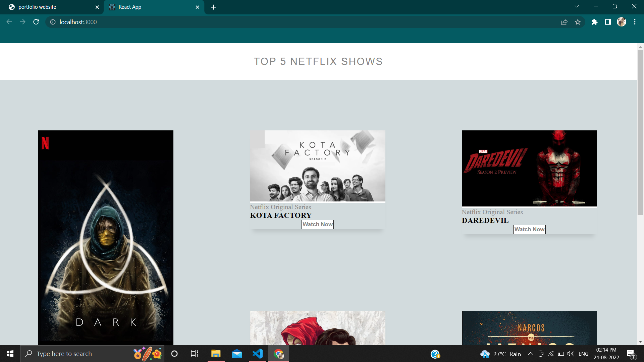Image resolution: width=644 pixels, height=362 pixels.
Task: Open the clock and calendar flyout
Action: click(x=606, y=354)
